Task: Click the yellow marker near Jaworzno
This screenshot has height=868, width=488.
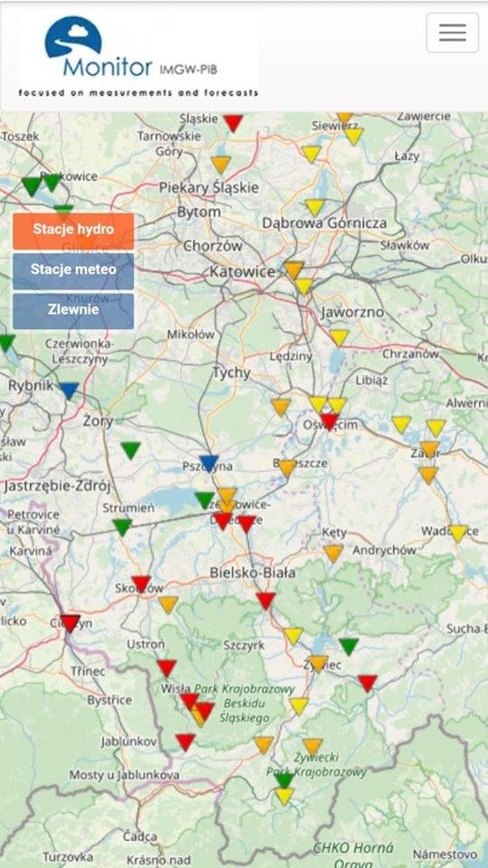Action: pyautogui.click(x=339, y=337)
